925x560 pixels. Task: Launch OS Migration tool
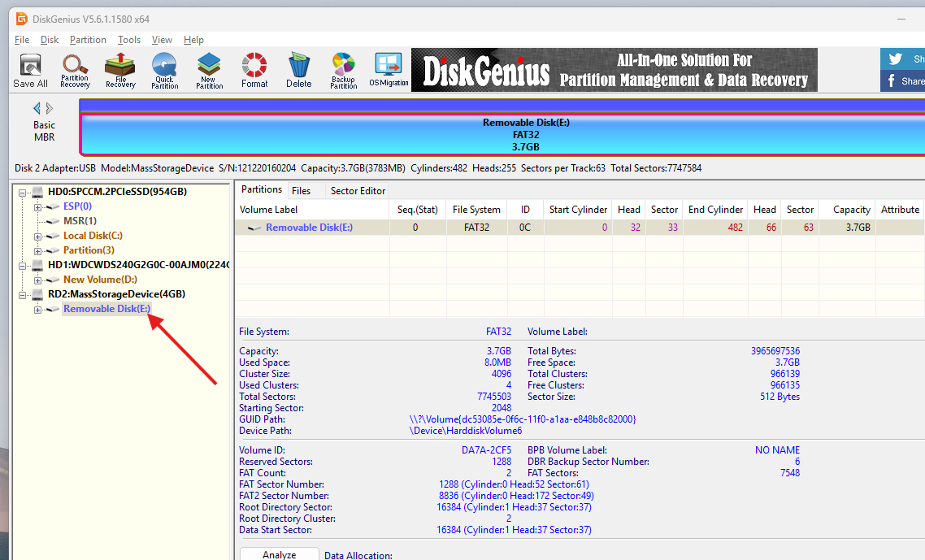[389, 70]
